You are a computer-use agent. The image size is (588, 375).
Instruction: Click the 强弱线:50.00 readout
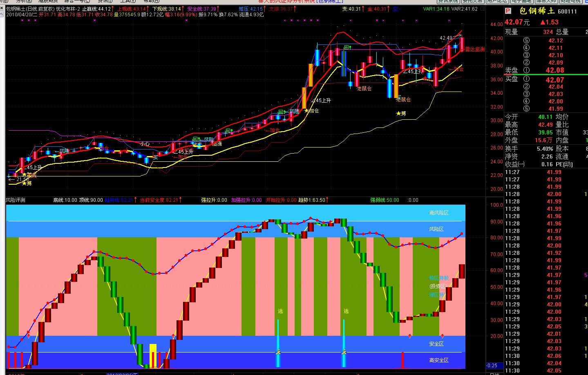(x=385, y=200)
